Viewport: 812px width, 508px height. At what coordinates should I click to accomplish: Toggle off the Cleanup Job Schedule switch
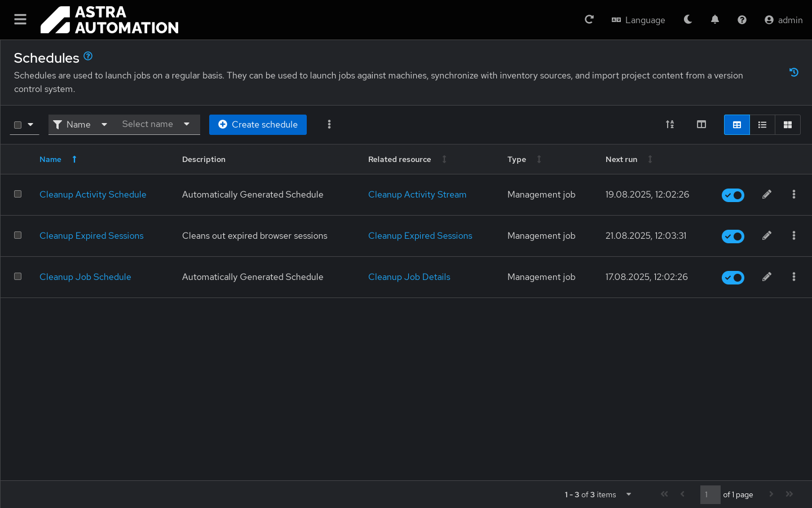click(733, 278)
